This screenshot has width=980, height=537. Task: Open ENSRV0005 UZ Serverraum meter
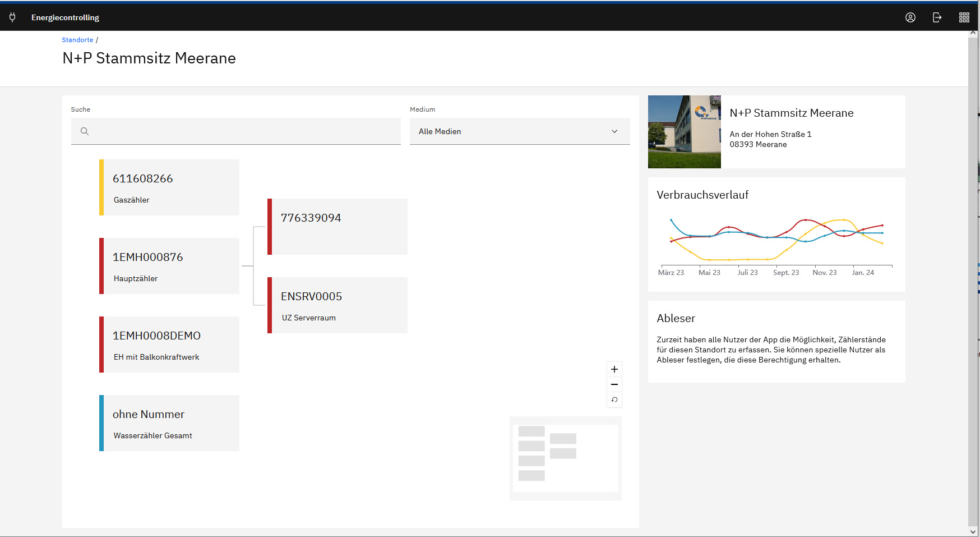tap(338, 305)
